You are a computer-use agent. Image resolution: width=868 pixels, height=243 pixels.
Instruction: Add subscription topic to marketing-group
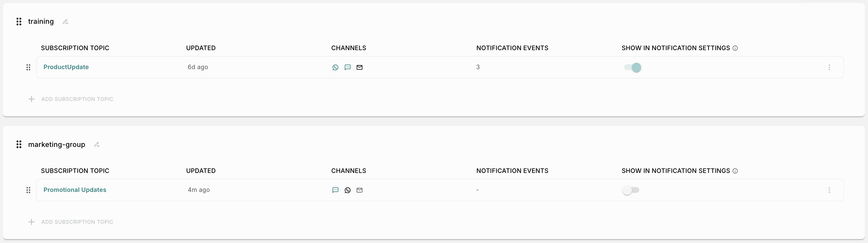tap(71, 222)
